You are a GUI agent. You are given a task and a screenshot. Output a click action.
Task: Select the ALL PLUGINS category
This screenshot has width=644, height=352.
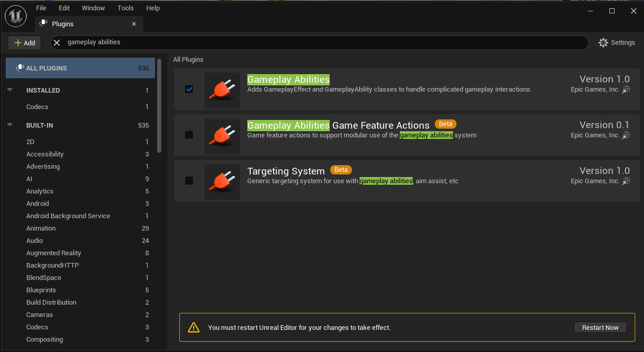coord(80,68)
